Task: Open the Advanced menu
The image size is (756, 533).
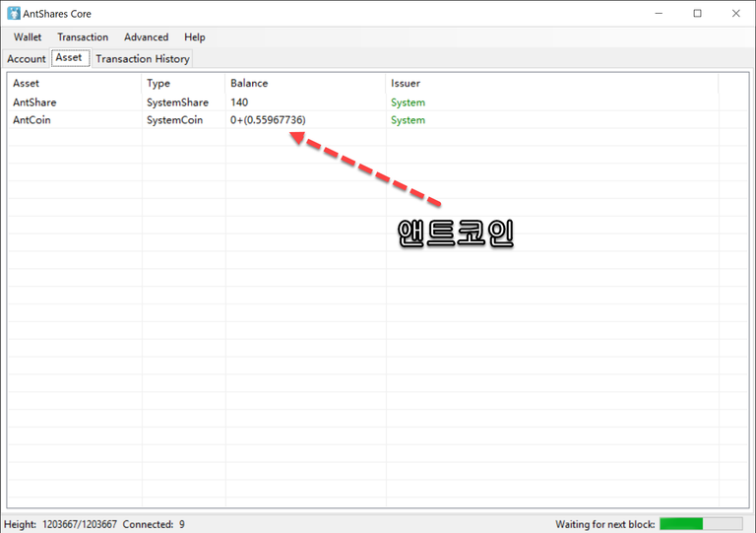Action: [x=146, y=37]
